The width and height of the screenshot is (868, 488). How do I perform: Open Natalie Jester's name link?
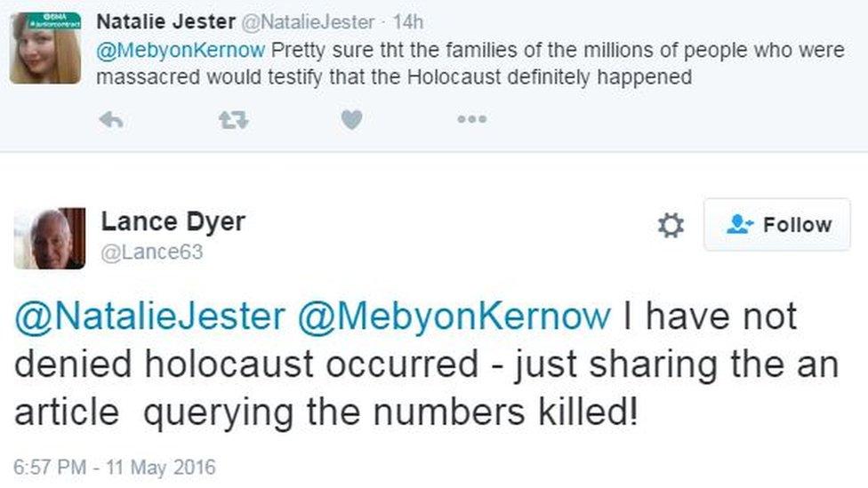tap(166, 20)
